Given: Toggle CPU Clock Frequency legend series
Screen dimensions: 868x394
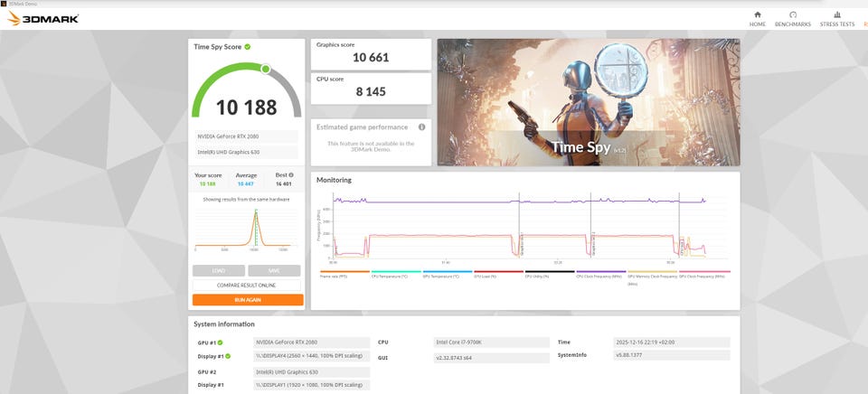Looking at the screenshot, I should point(600,274).
